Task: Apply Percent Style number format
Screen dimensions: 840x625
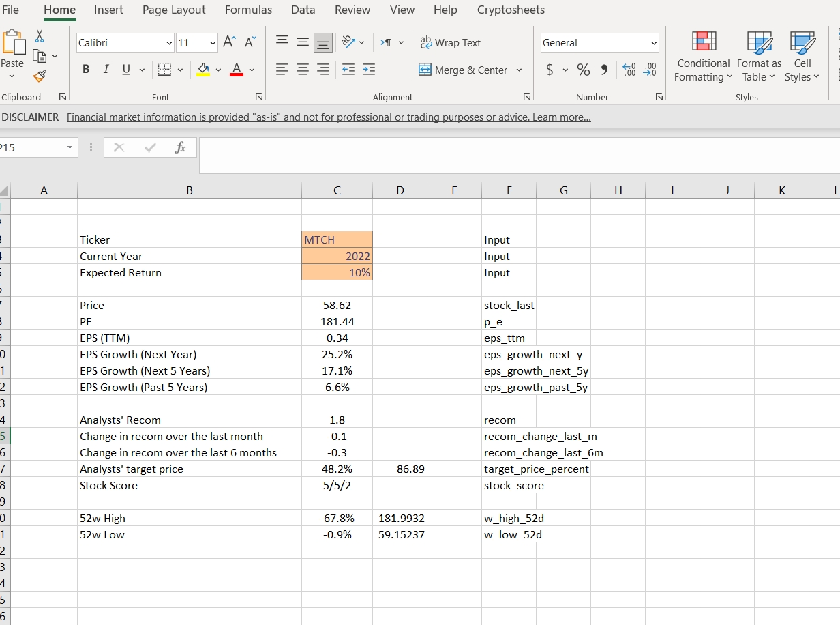Action: 584,70
